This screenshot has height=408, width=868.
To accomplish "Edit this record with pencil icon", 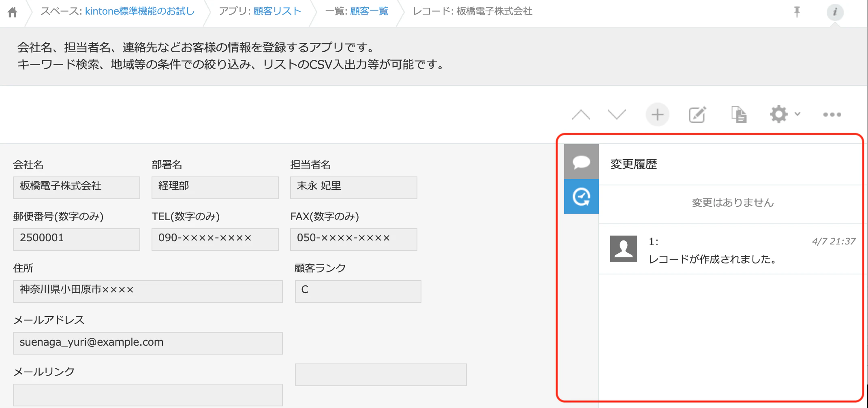I will pos(697,115).
